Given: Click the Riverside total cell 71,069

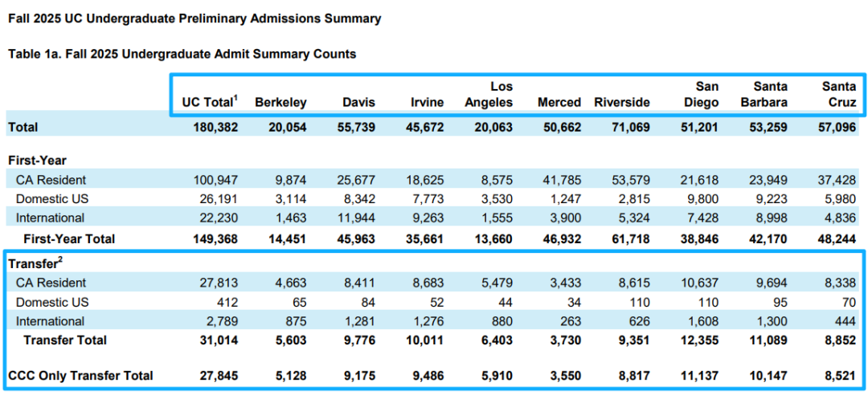Looking at the screenshot, I should click(628, 127).
